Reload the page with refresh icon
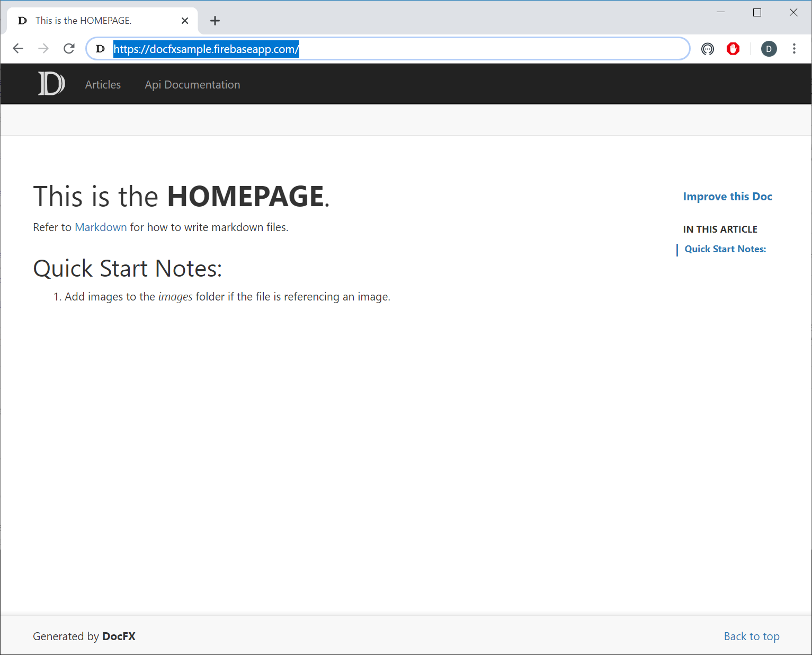The height and width of the screenshot is (655, 812). tap(69, 49)
